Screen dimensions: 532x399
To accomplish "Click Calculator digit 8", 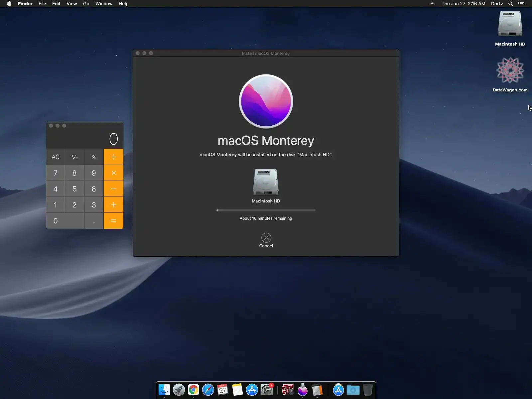I will click(x=74, y=173).
